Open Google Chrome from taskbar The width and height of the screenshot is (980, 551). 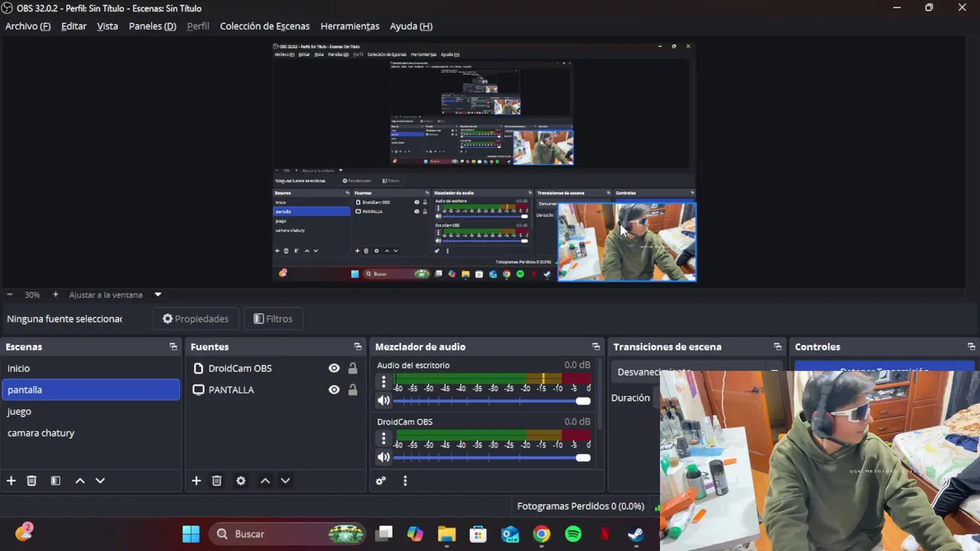click(541, 534)
